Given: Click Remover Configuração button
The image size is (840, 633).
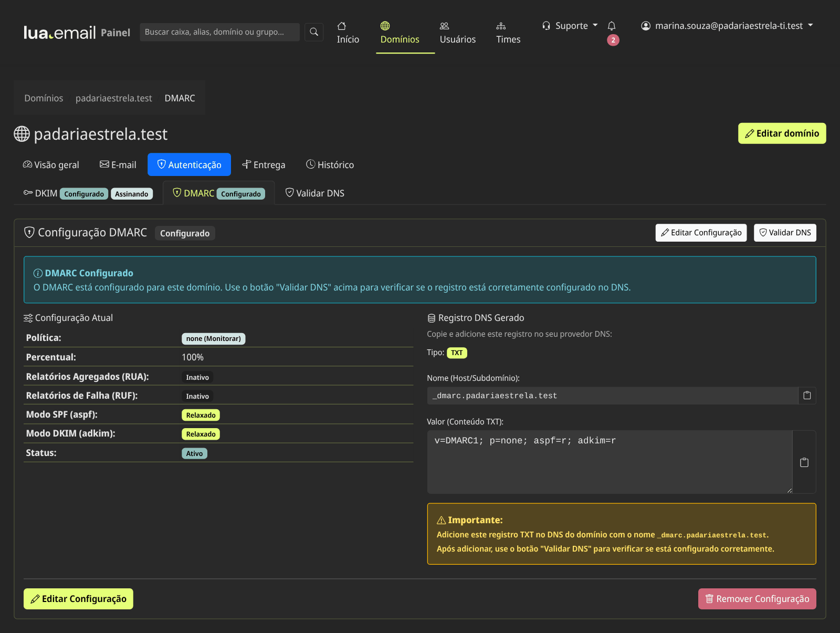Looking at the screenshot, I should pyautogui.click(x=757, y=599).
